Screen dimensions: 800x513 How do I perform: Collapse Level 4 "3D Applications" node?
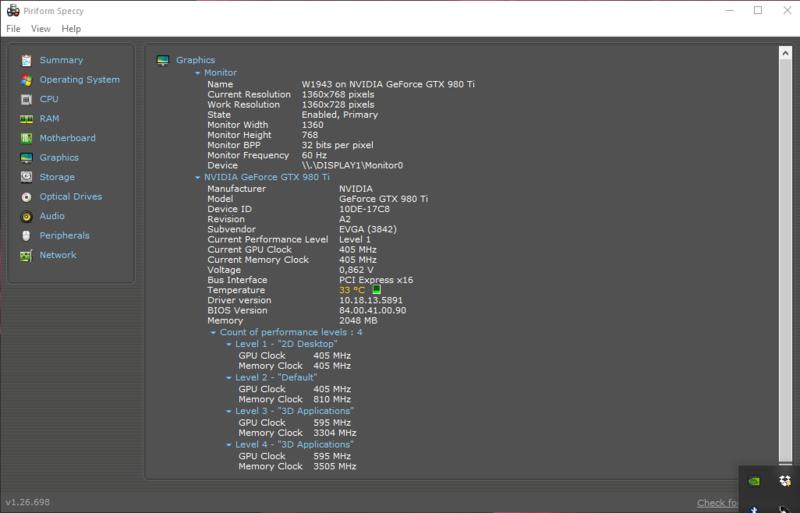click(x=229, y=445)
